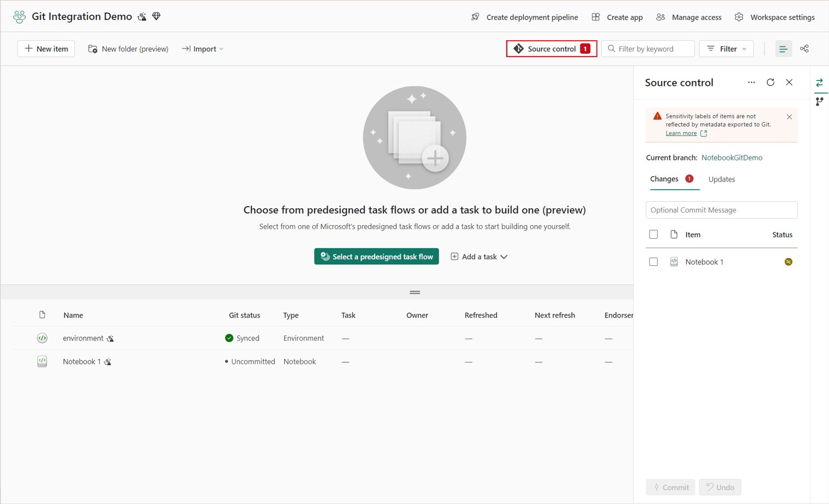Click the Workspace settings gear icon
This screenshot has height=504, width=829.
(739, 17)
